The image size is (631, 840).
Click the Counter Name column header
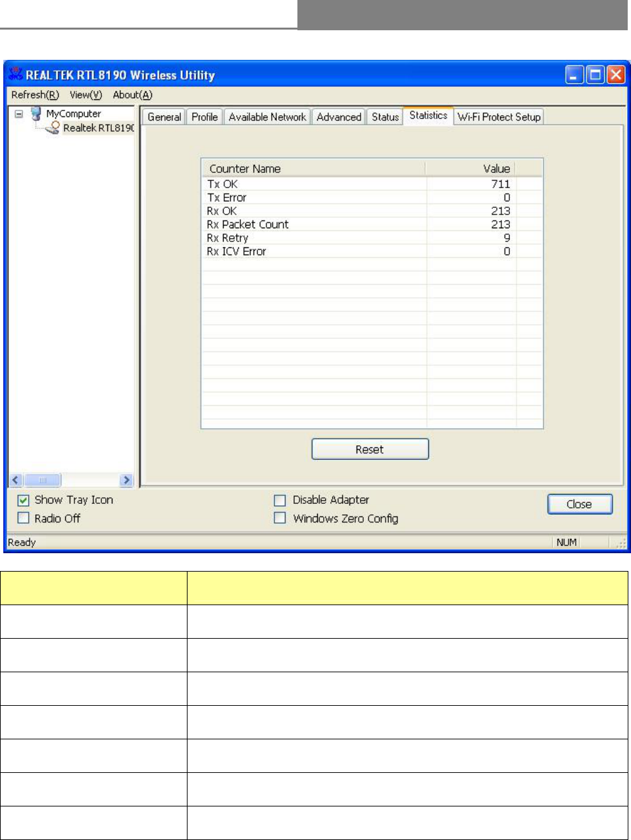(x=314, y=168)
